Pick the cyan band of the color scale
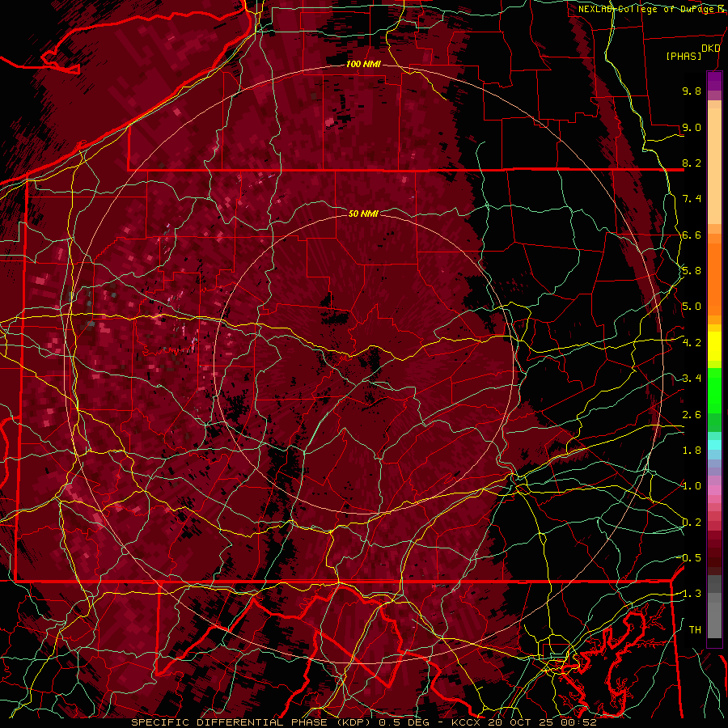Viewport: 728px width, 728px height. tap(714, 445)
